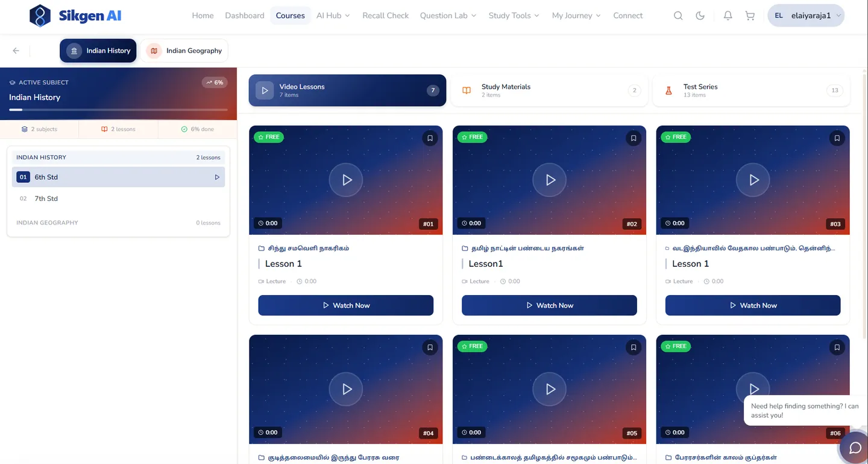Click the 2 subjects stat
868x464 pixels.
[x=39, y=129]
